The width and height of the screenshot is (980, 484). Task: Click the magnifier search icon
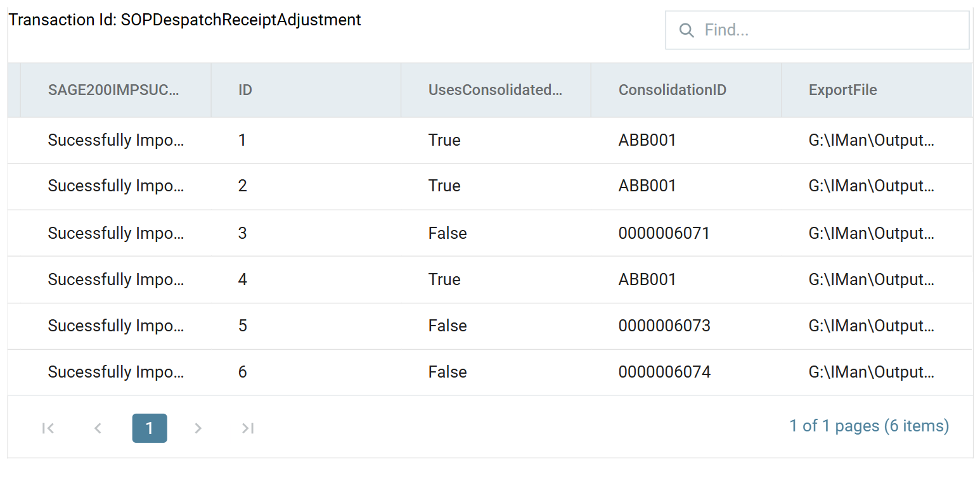[686, 30]
